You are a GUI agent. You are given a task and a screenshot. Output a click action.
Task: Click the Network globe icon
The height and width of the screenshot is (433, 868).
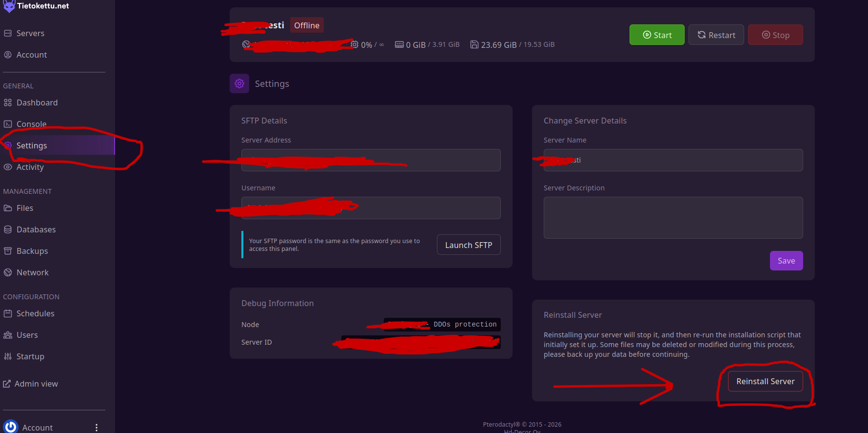click(8, 272)
